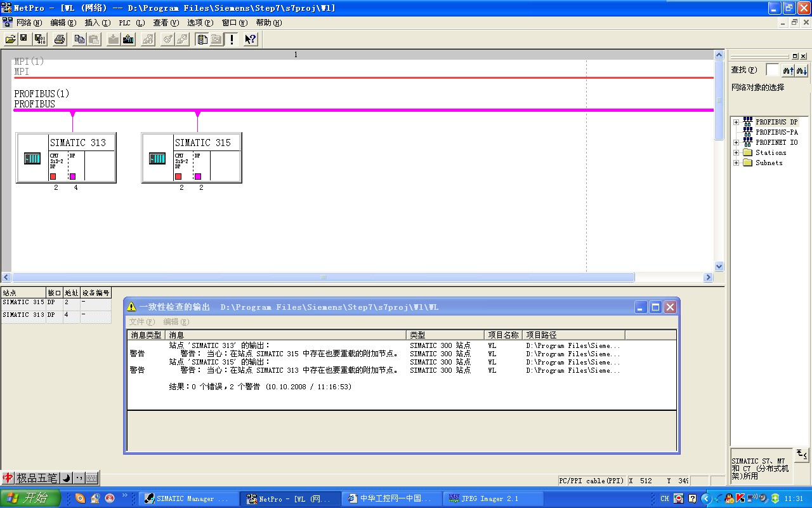Open the 编辑(E) menu in NetPro
This screenshot has height=508, width=812.
[x=63, y=22]
